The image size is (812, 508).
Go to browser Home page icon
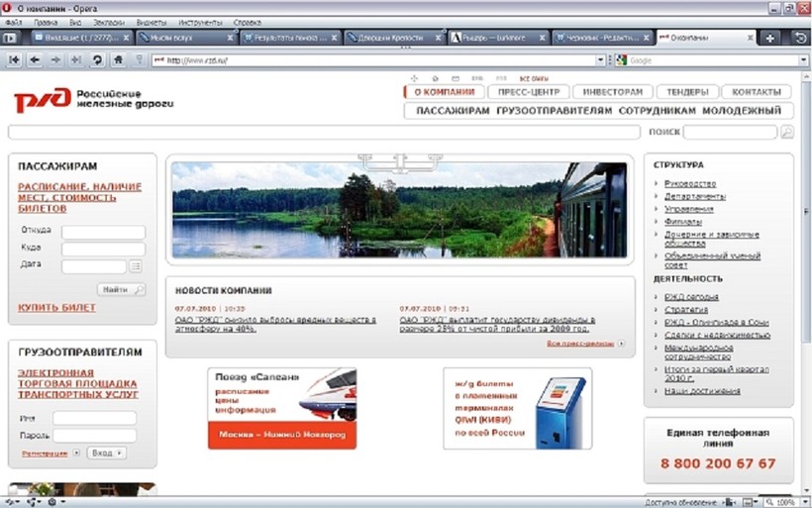click(x=118, y=60)
